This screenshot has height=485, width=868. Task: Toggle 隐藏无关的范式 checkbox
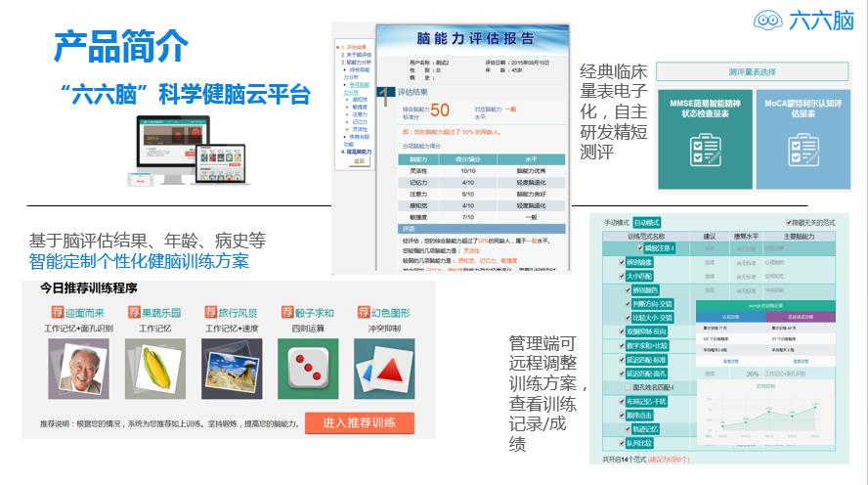coord(789,223)
